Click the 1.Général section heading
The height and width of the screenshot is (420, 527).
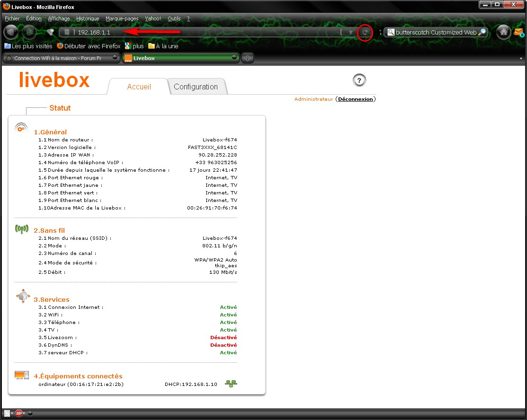tap(50, 132)
